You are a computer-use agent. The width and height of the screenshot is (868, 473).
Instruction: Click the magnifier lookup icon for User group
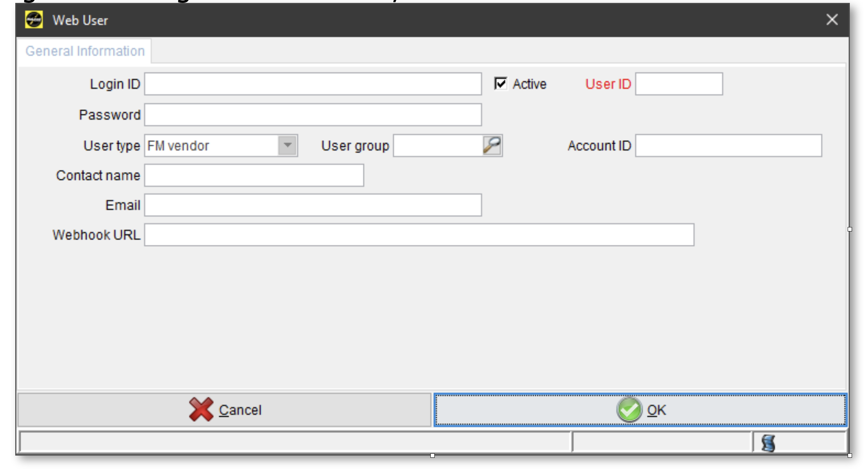(x=492, y=146)
